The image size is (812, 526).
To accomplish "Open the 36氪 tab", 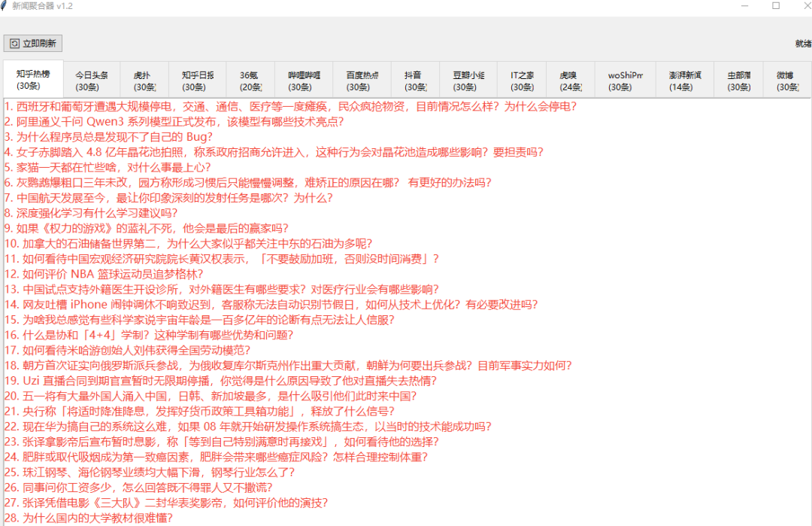I will [x=250, y=81].
